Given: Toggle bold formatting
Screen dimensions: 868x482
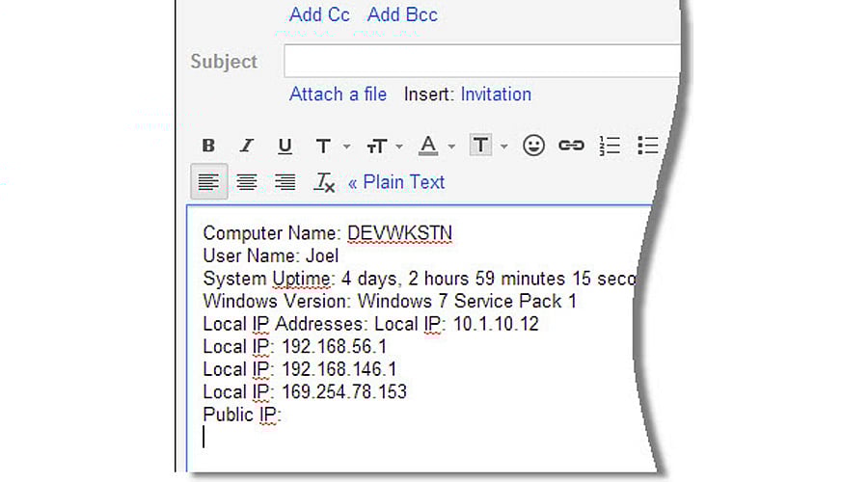Looking at the screenshot, I should [208, 146].
